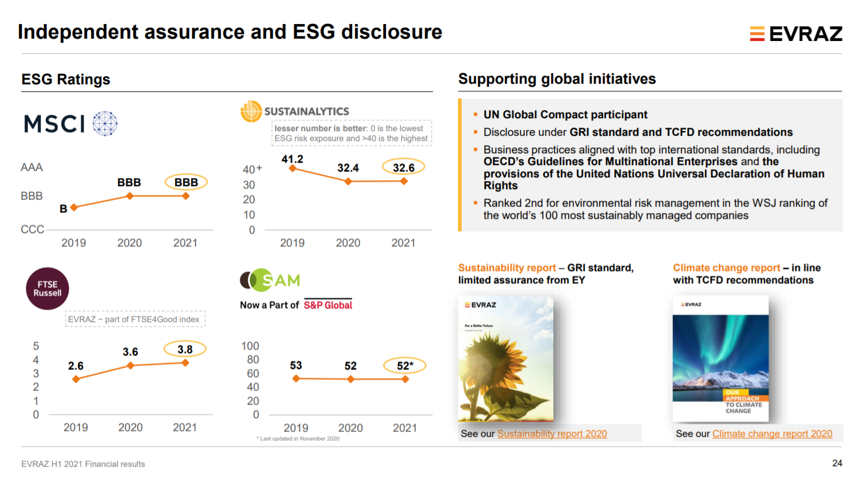Click the slide title 'Independent assurance and ESG disclosure'
Viewport: 868px width, 477px height.
[230, 32]
